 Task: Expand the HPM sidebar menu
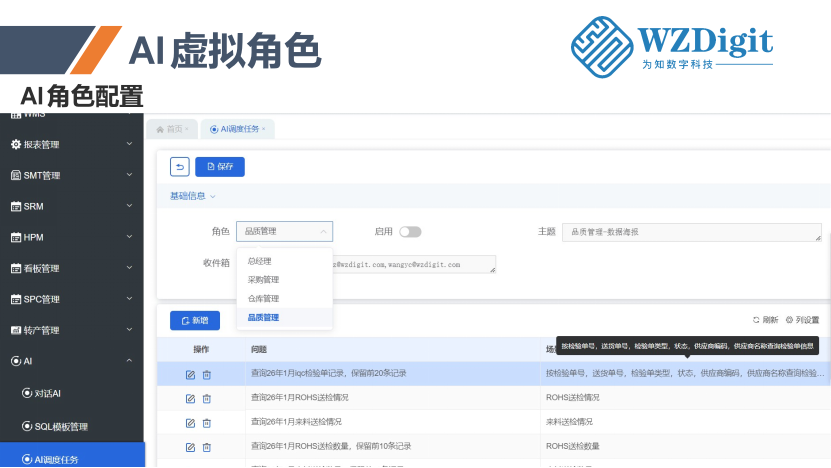(72, 237)
